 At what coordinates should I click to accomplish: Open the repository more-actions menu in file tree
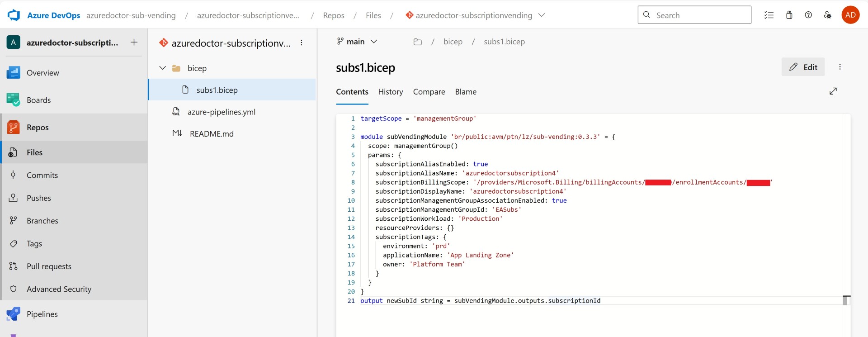tap(302, 43)
